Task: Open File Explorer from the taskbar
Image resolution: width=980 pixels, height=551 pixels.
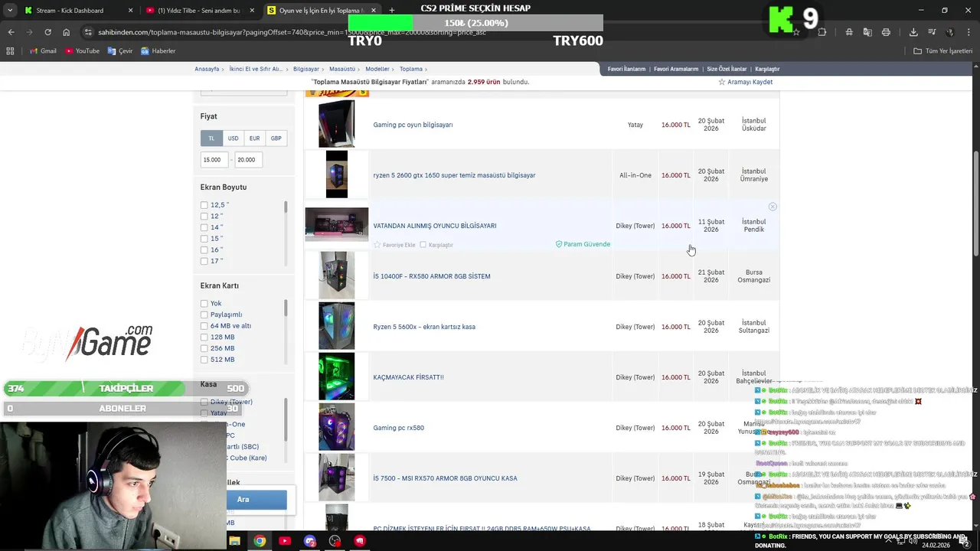Action: pos(234,541)
